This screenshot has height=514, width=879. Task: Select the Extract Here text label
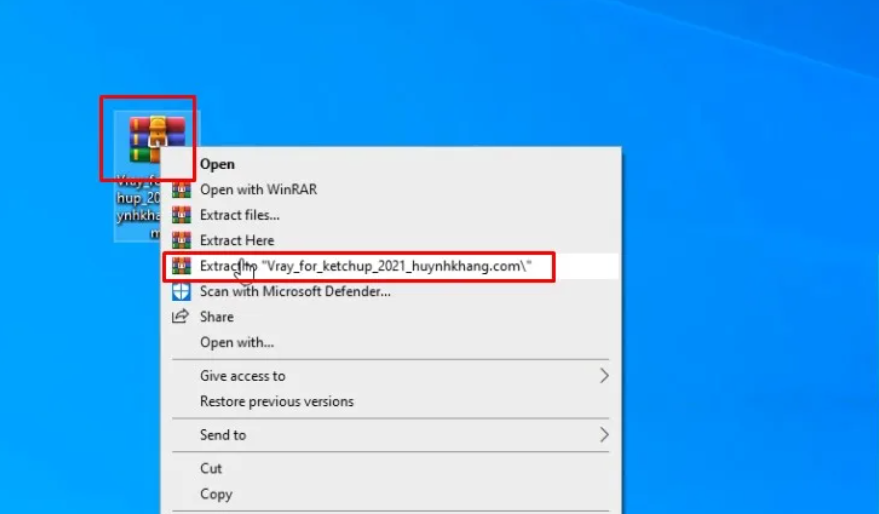236,240
